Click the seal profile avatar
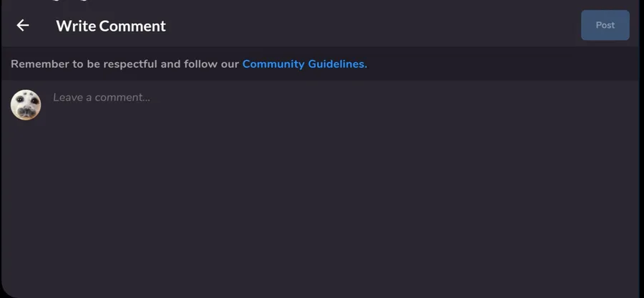 click(x=26, y=105)
